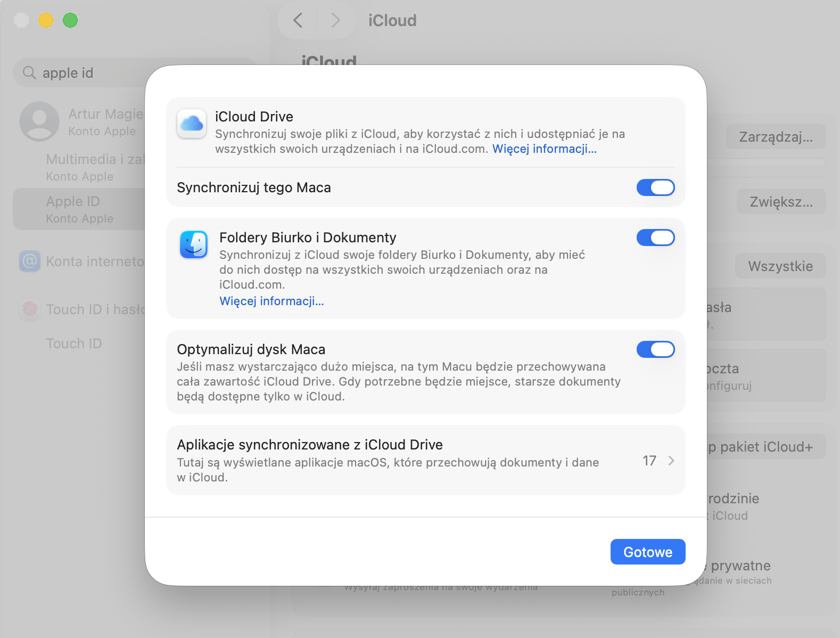Click the Artur account avatar icon

click(x=39, y=121)
